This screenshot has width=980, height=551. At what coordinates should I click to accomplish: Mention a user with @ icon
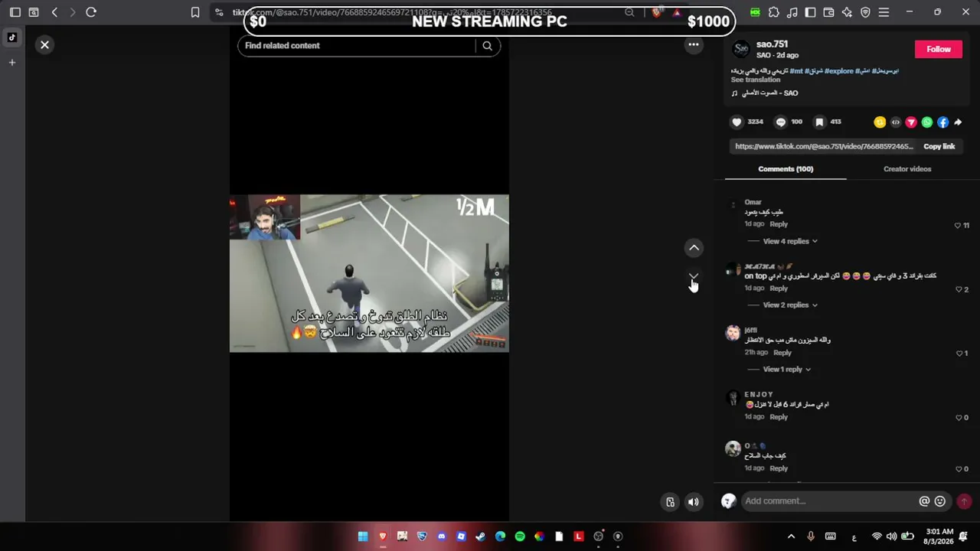pos(924,501)
